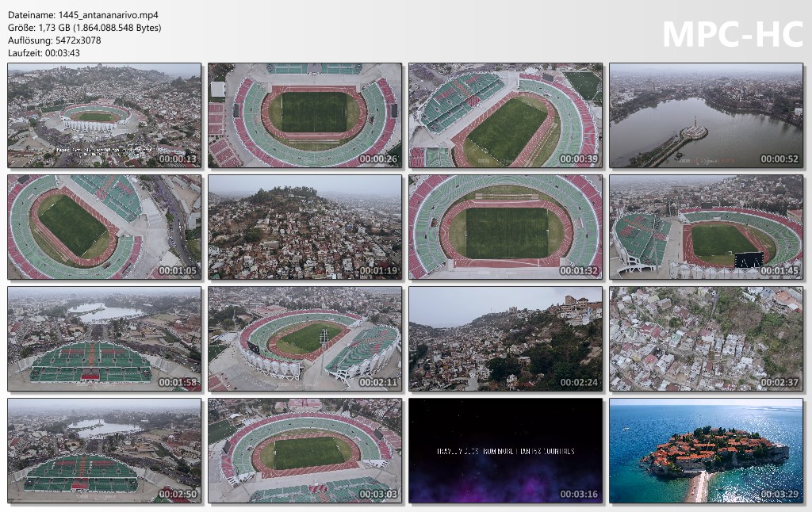This screenshot has width=812, height=512.
Task: Select the dark title card thumbnail at 00:03:16
Action: point(505,451)
